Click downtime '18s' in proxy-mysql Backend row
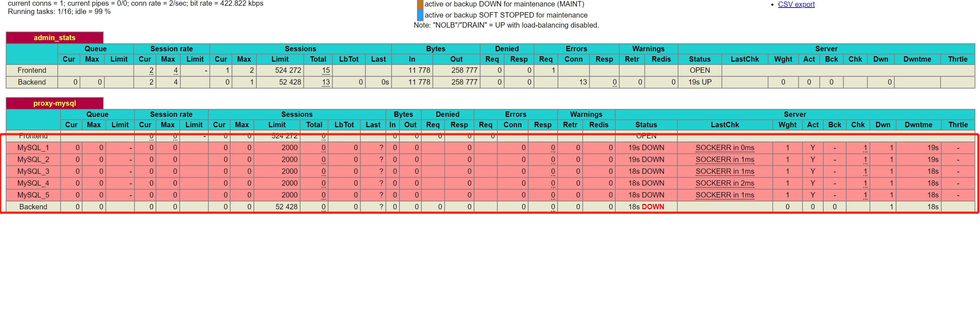 click(x=932, y=206)
